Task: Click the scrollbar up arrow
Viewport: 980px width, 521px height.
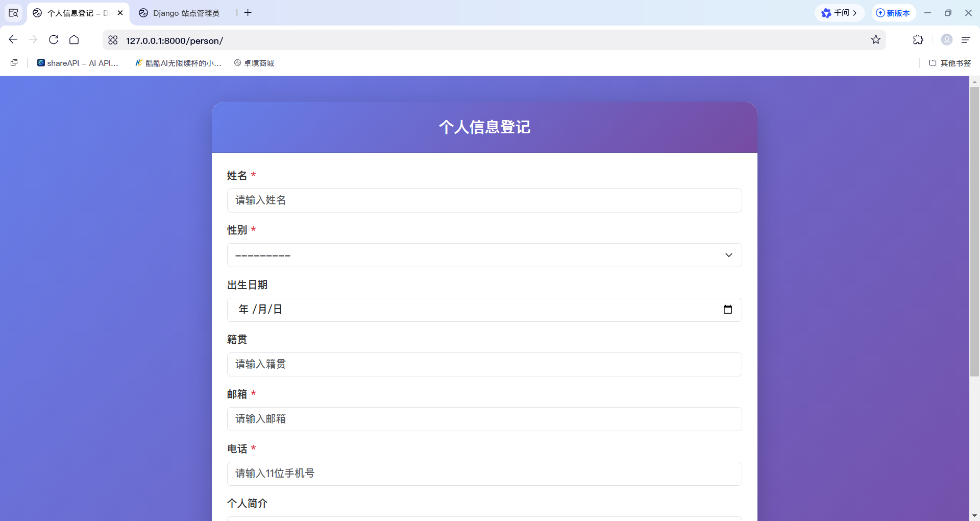Action: (x=974, y=81)
